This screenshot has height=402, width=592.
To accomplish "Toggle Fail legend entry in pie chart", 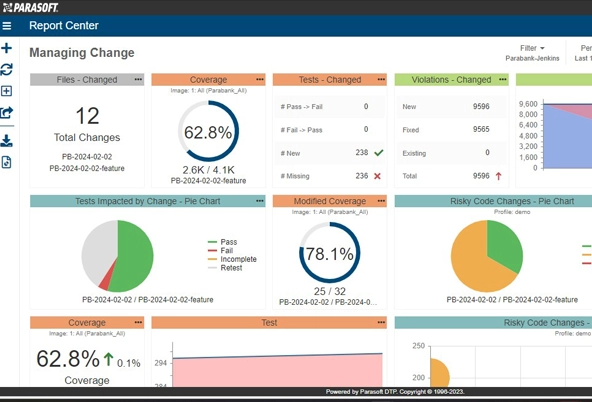I will (x=220, y=251).
